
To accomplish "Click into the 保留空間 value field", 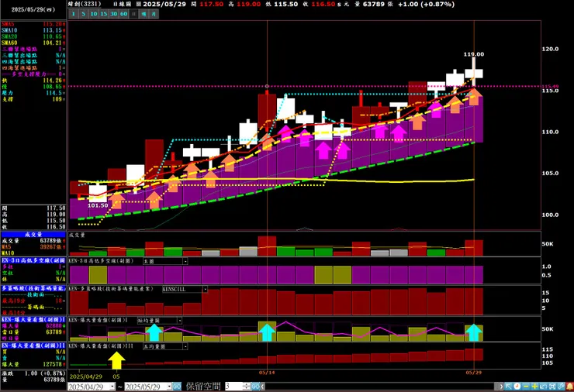I will tap(233, 386).
